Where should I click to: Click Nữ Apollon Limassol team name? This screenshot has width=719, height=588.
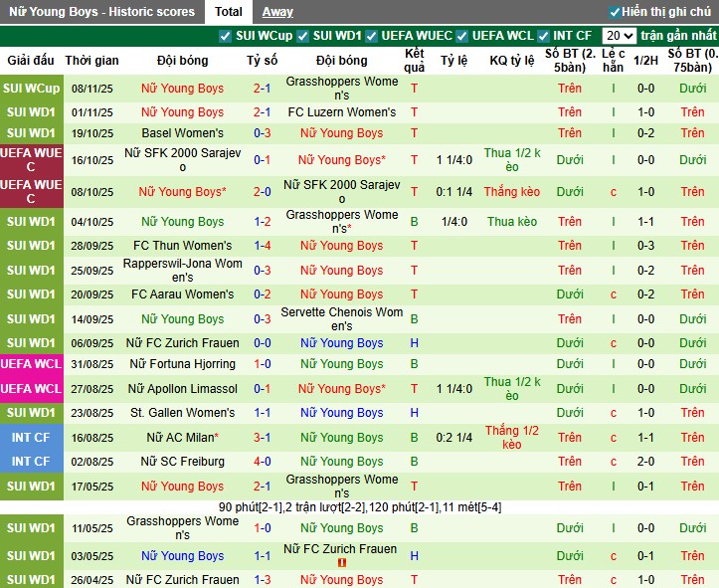click(183, 388)
